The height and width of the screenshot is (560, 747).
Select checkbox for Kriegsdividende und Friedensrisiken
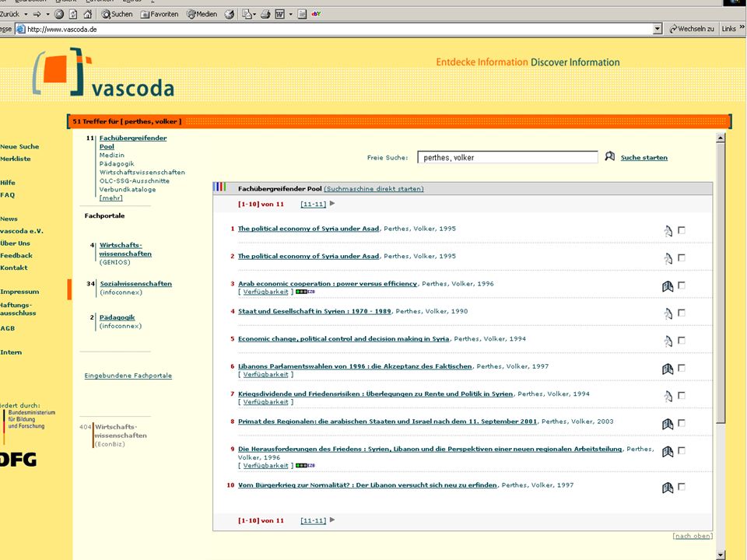pyautogui.click(x=682, y=396)
